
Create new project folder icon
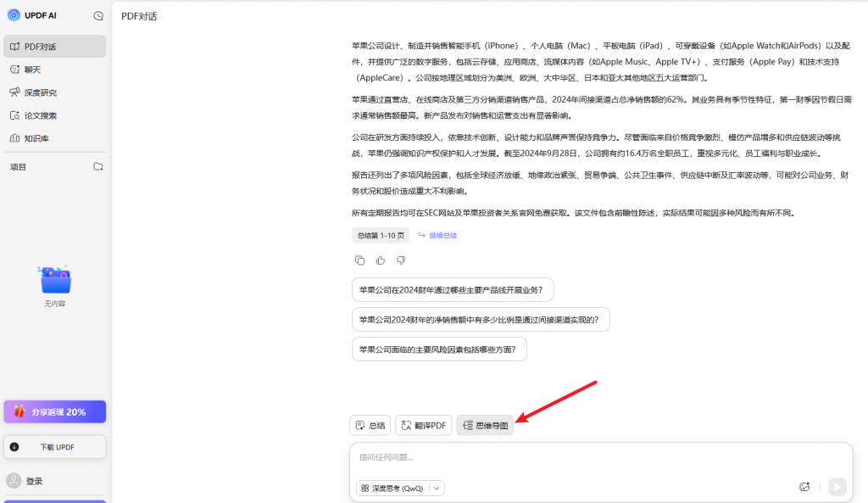[98, 167]
